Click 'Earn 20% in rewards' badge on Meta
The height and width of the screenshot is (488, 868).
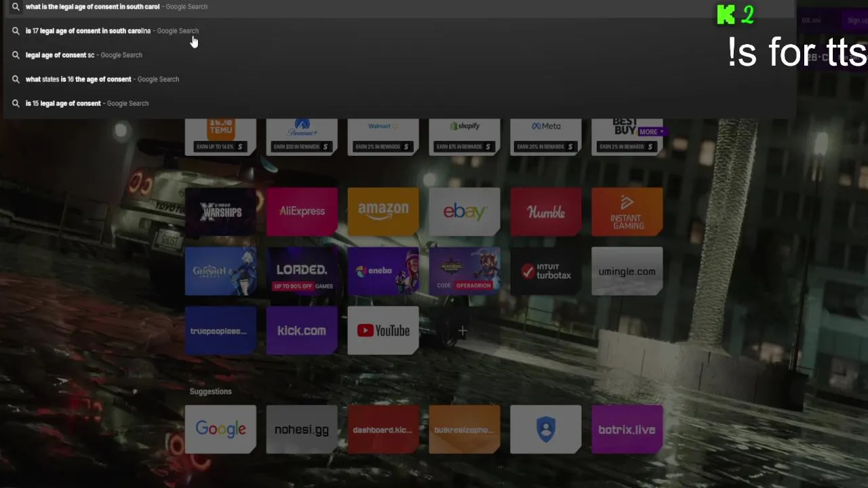[x=545, y=146]
